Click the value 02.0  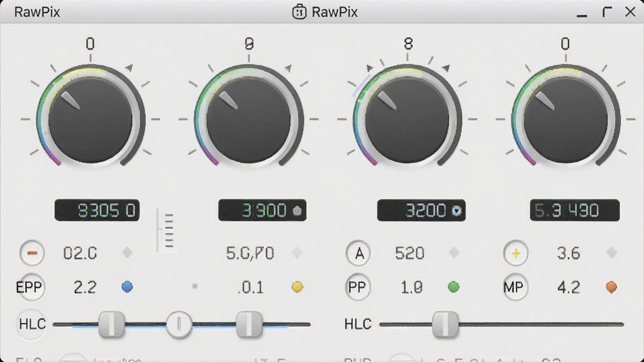[80, 253]
